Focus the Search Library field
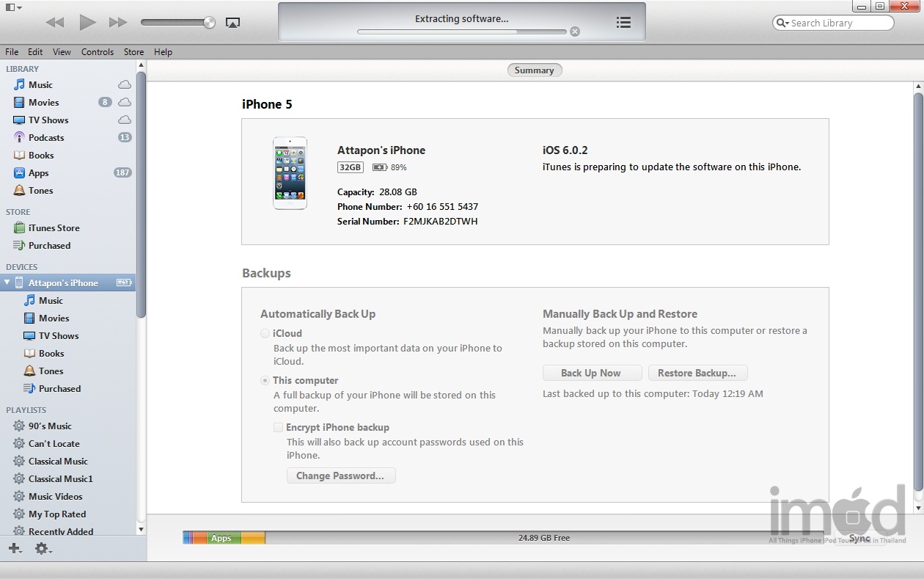This screenshot has height=579, width=924. [833, 23]
